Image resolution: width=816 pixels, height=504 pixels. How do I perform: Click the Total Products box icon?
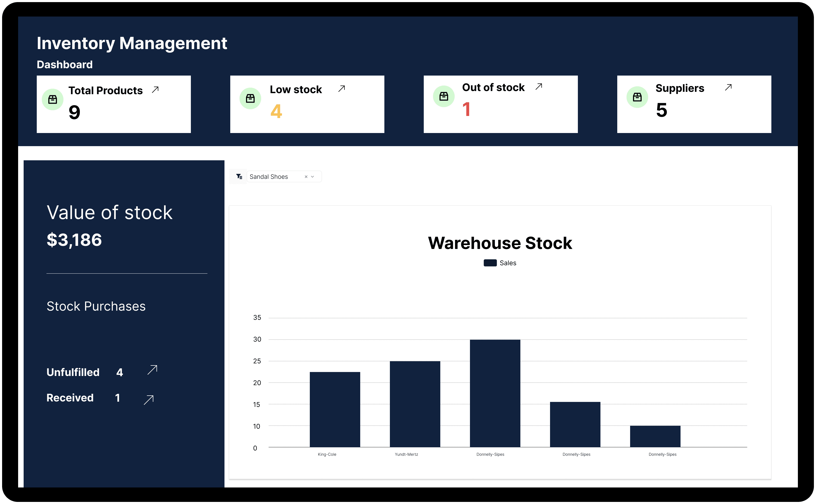[52, 99]
